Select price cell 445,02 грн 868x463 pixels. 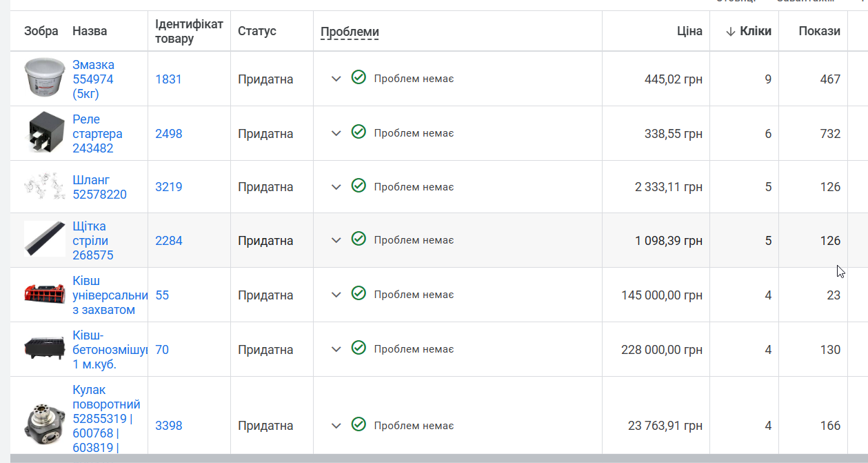(x=673, y=79)
